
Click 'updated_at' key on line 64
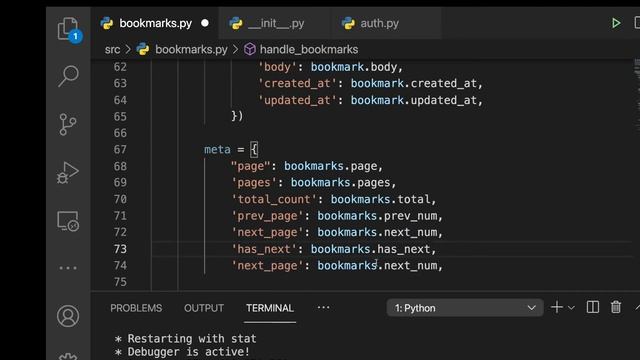pyautogui.click(x=300, y=100)
